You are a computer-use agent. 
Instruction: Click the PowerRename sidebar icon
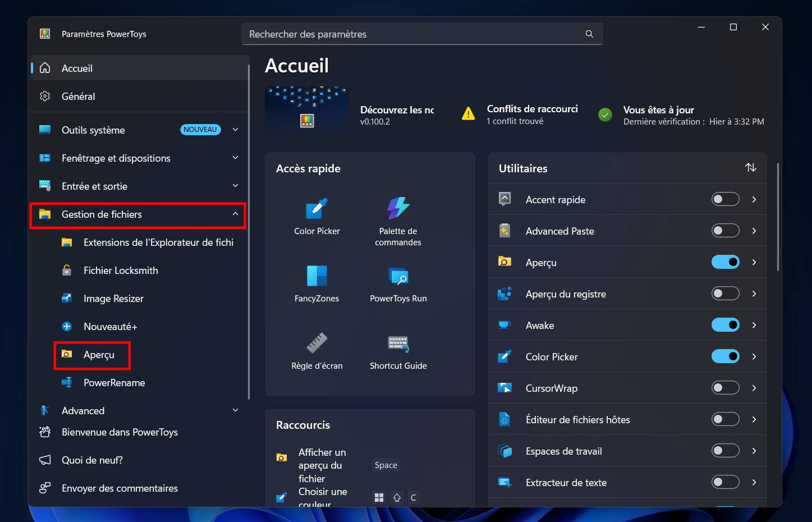67,382
